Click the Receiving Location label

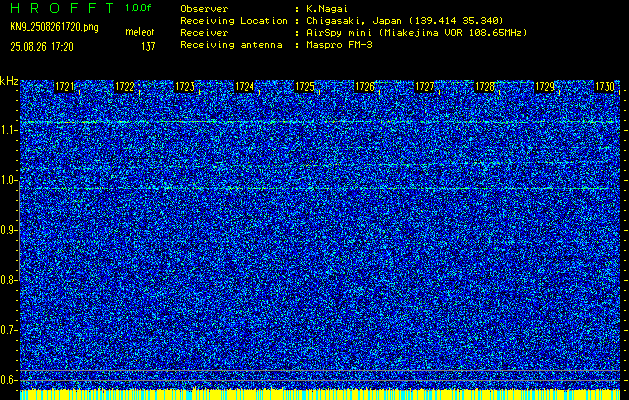click(x=234, y=21)
